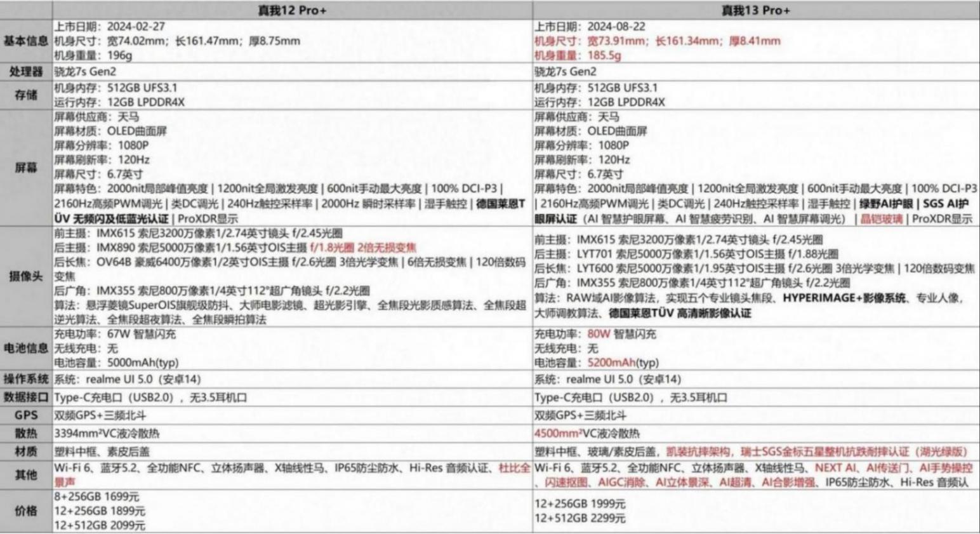Click 双频GPS+三频北斗 under 真我12 Pro+

100,415
